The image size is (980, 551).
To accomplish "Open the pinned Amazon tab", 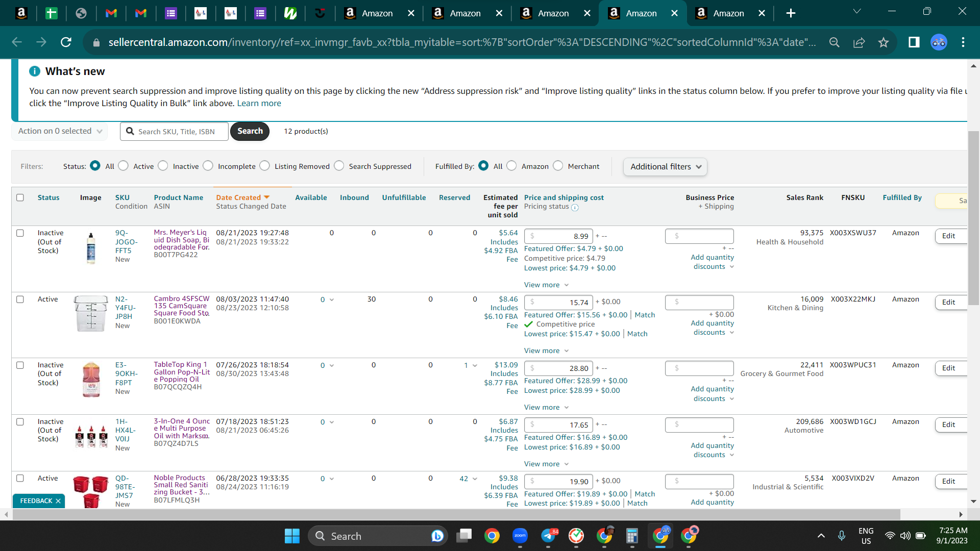I will 21,13.
